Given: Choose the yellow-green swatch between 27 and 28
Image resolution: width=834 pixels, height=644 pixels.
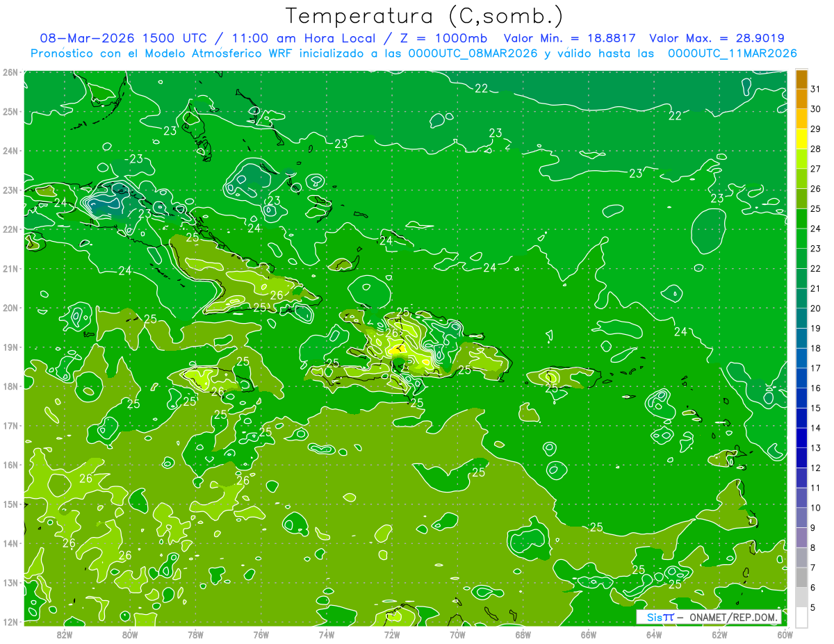Looking at the screenshot, I should click(801, 159).
